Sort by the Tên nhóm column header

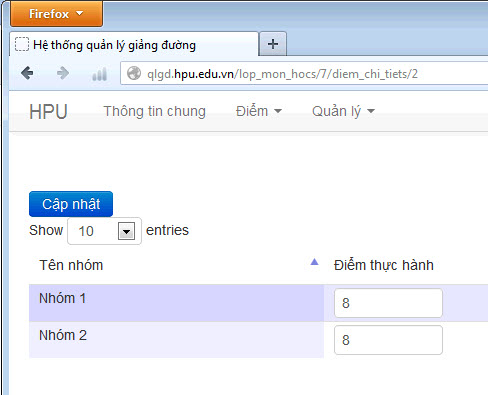(x=176, y=265)
